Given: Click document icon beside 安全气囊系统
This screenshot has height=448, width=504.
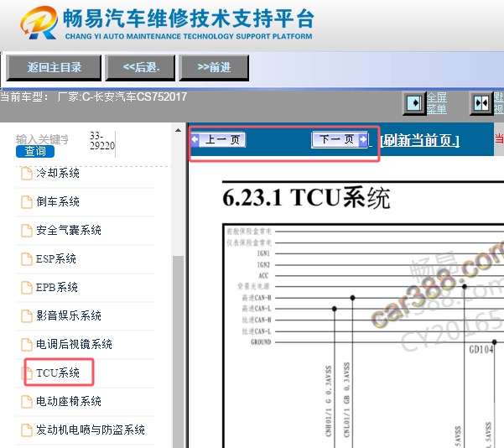Looking at the screenshot, I should [x=27, y=231].
